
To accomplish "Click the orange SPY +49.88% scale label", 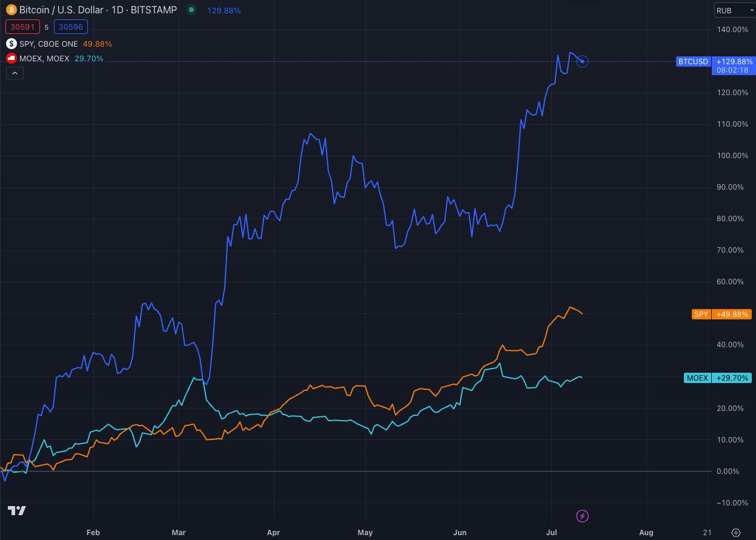I will (721, 314).
